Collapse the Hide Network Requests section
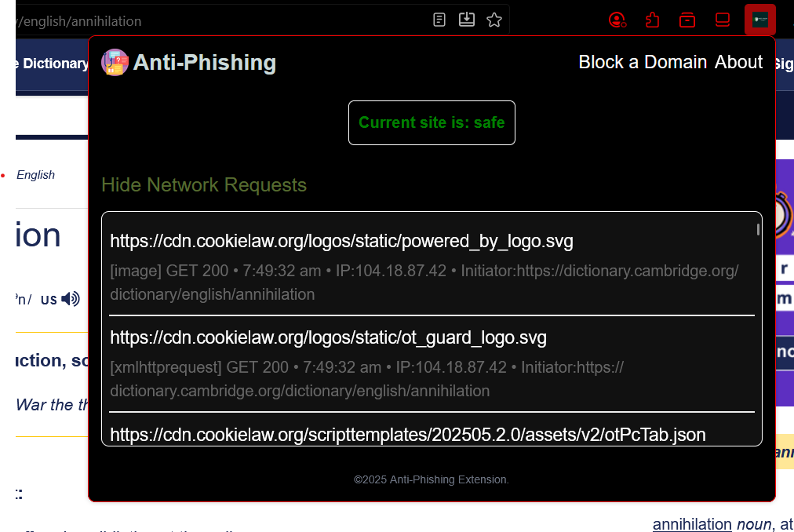This screenshot has height=532, width=794. (x=204, y=185)
